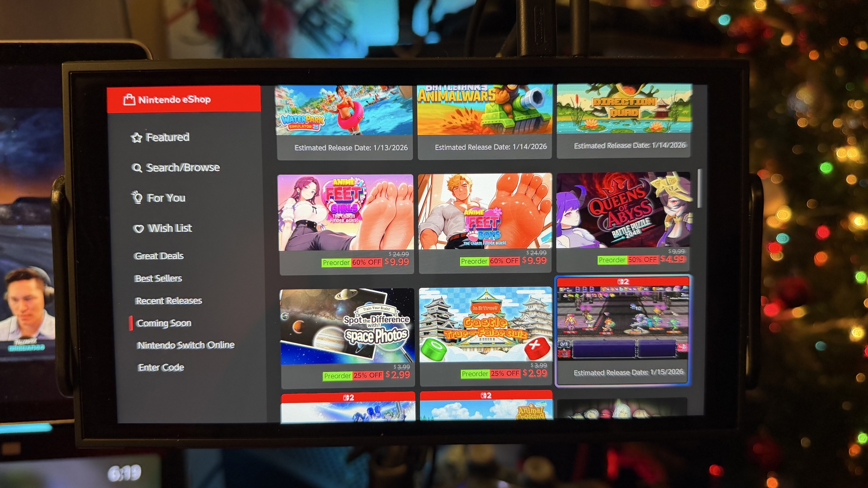Viewport: 868px width, 488px height.
Task: Go to Recent Releases
Action: point(168,301)
